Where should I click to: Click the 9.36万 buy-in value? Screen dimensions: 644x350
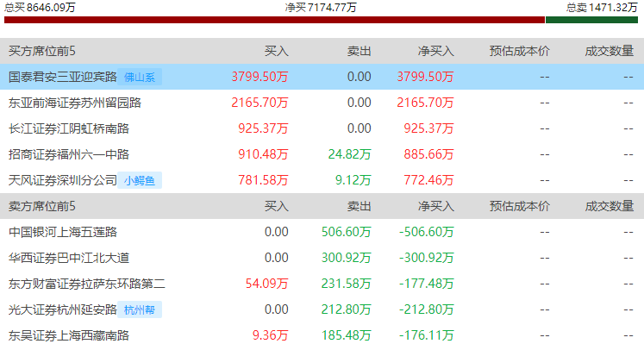270,335
